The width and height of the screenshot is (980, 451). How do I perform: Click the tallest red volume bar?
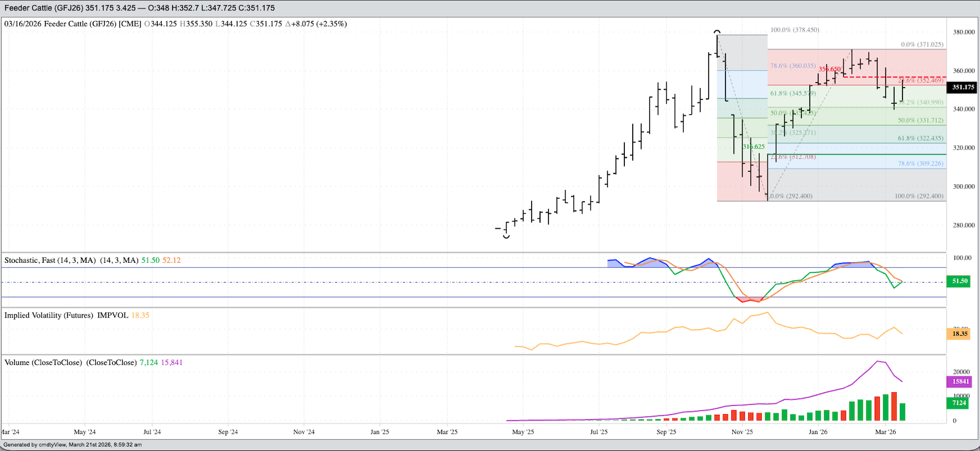click(x=894, y=406)
